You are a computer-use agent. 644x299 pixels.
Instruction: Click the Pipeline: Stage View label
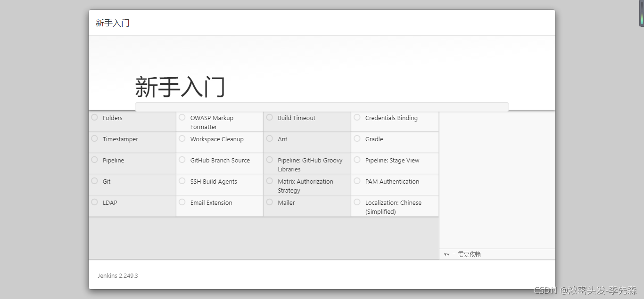click(392, 161)
